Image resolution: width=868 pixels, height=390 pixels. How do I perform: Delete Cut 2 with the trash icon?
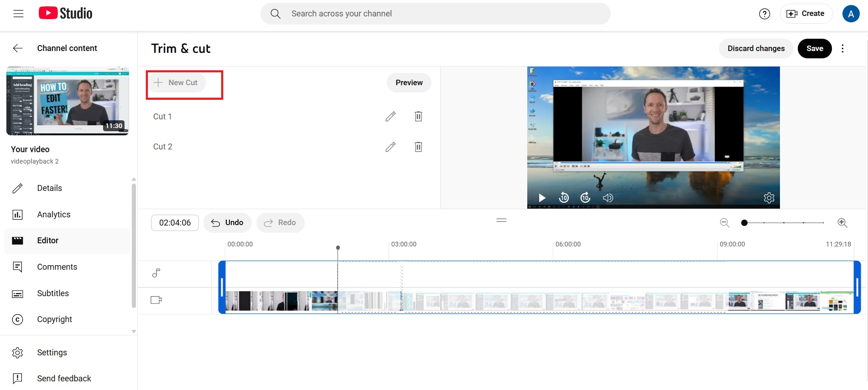(418, 147)
